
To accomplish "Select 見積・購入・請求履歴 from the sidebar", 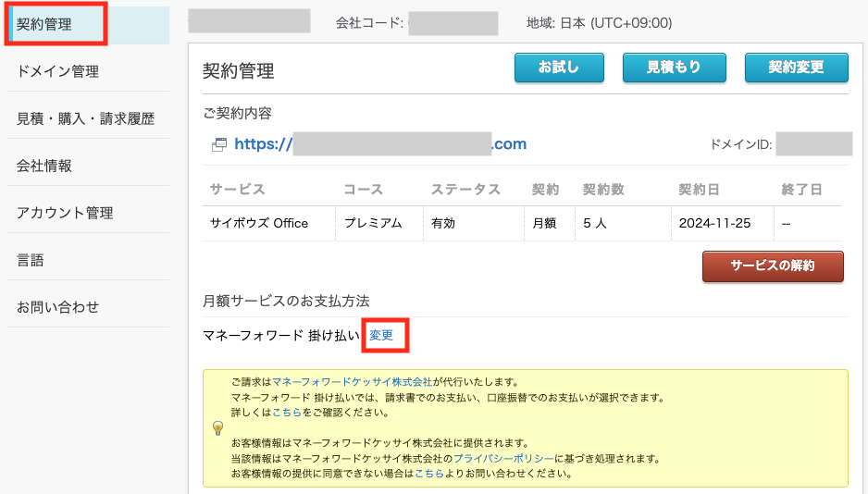I will coord(85,118).
